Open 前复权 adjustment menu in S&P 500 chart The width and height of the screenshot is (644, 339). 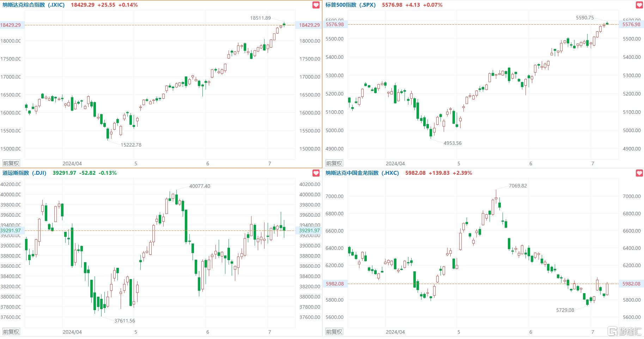tap(334, 164)
